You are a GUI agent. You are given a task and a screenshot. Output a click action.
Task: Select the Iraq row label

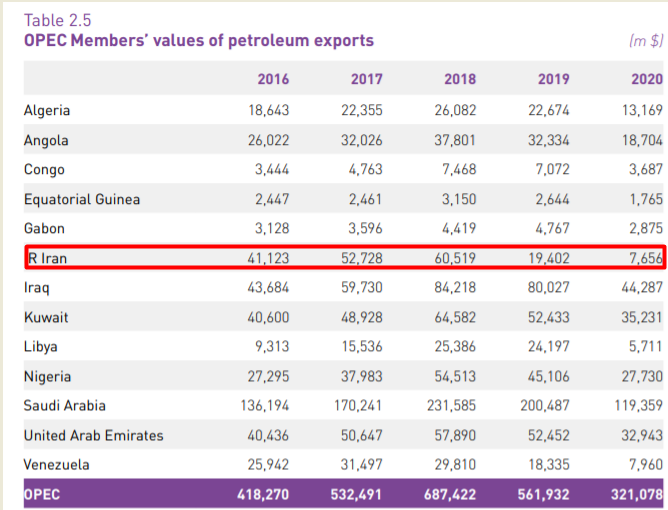[x=37, y=288]
